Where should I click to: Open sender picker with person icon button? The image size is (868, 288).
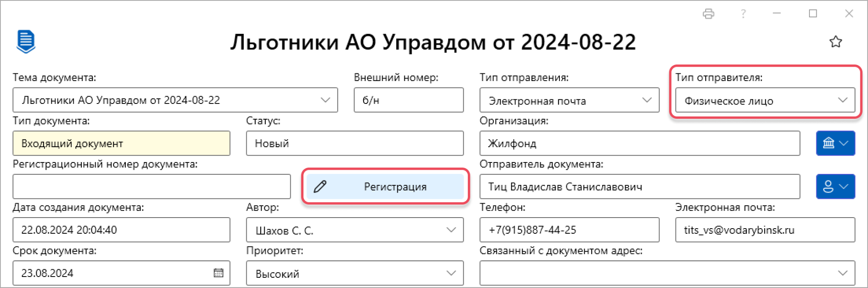coord(835,187)
